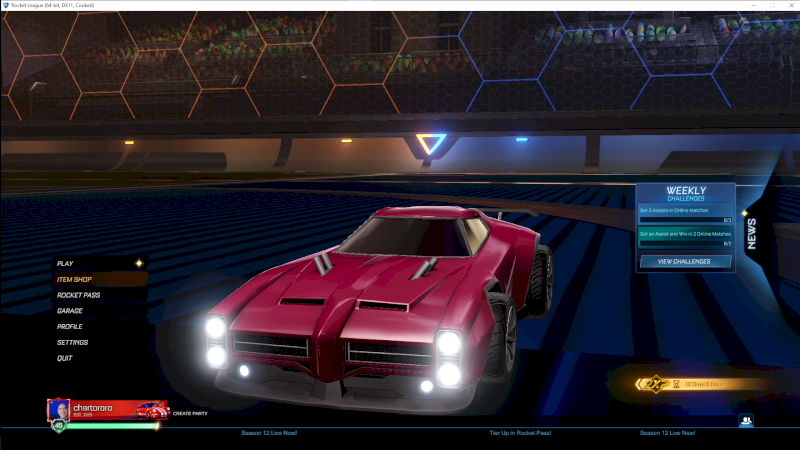The image size is (800, 450).
Task: Click the red car banner thumbnail
Action: [150, 409]
